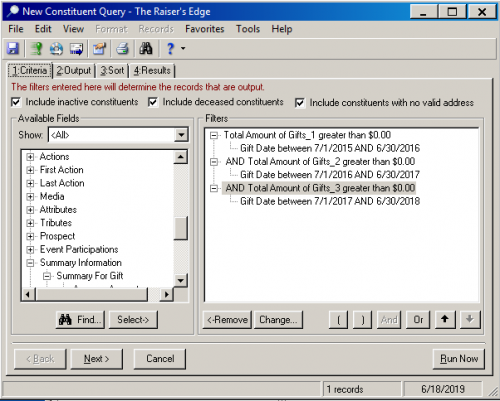Open the View menu
The height and width of the screenshot is (401, 500).
[x=73, y=29]
